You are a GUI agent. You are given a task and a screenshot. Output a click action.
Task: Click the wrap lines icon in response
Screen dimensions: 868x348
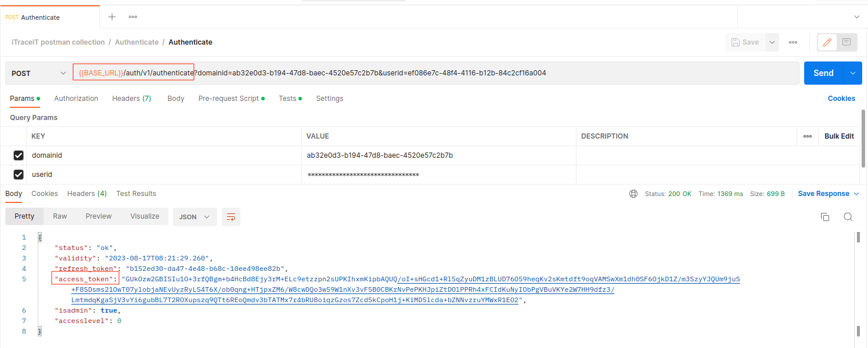[x=231, y=217]
